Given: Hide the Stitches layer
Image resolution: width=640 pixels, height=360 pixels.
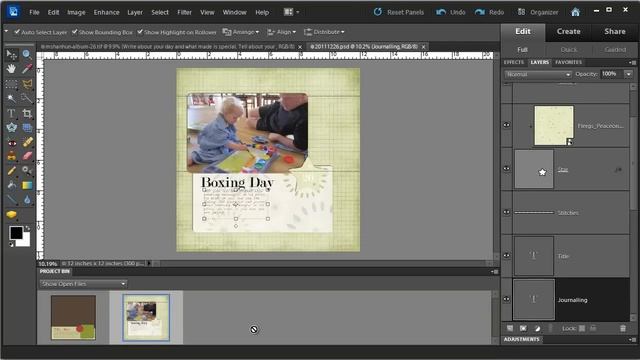Looking at the screenshot, I should [x=507, y=212].
